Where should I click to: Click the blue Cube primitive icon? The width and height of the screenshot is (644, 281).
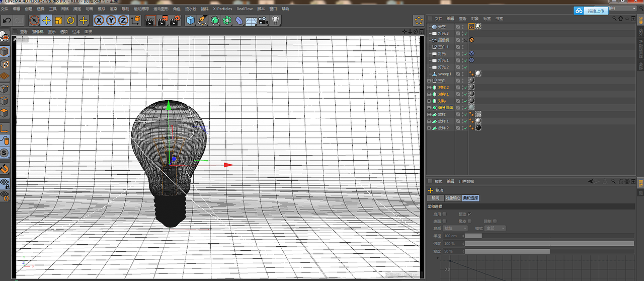(x=191, y=20)
